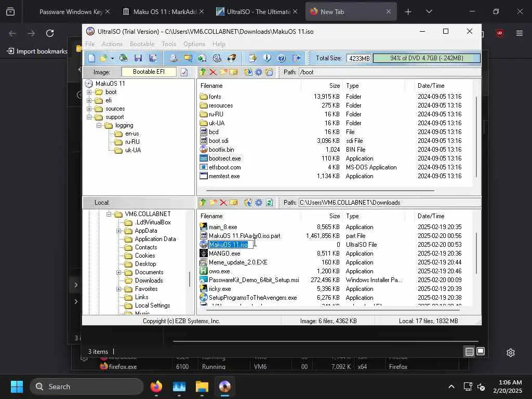Click the Add files icon left of info bubble

tap(253, 58)
